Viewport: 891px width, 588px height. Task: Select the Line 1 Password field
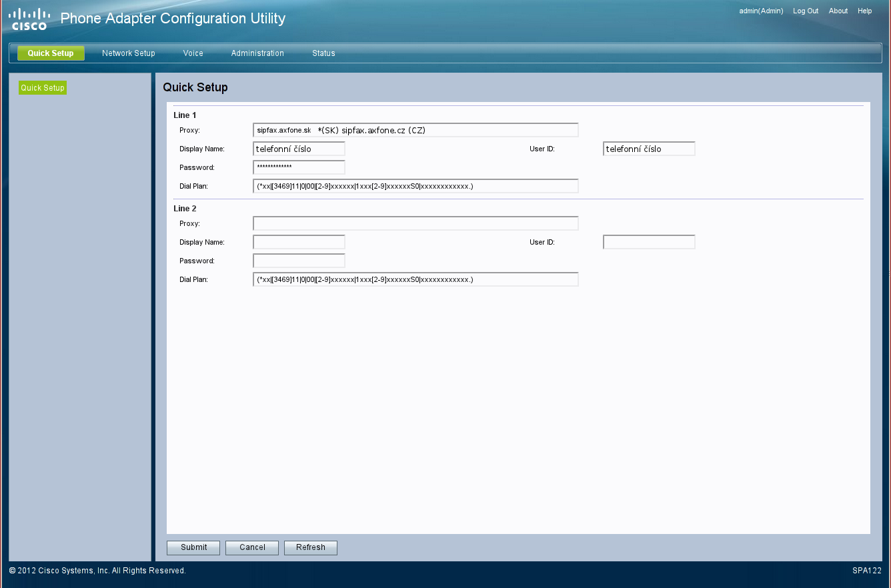(299, 167)
